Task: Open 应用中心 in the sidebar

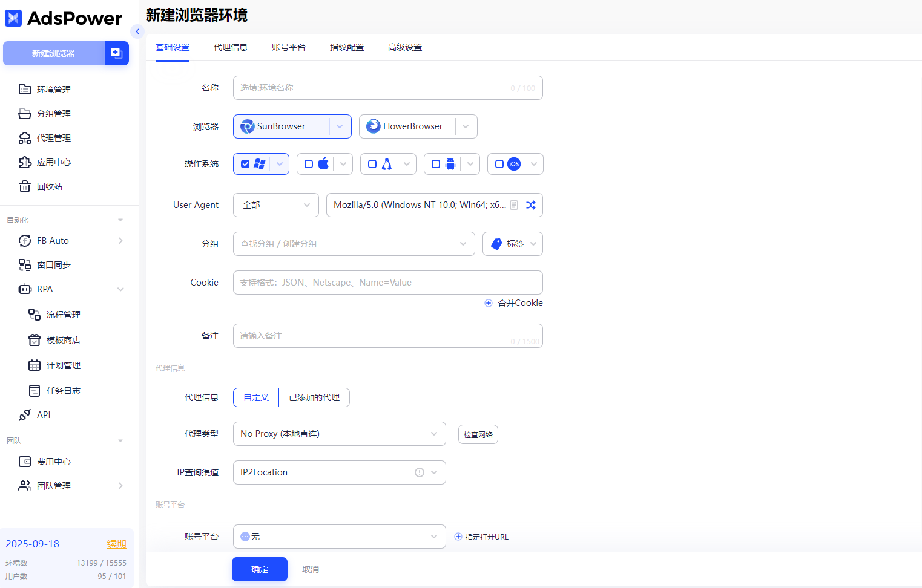Action: tap(53, 162)
